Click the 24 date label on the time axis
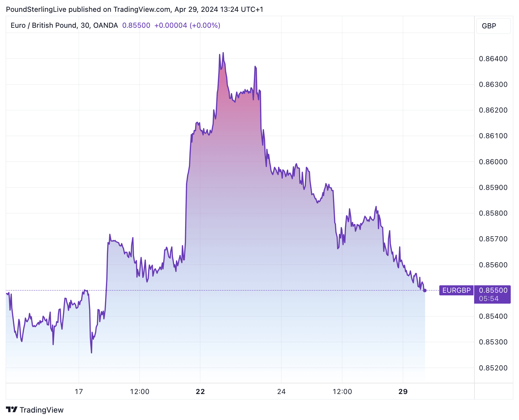Screen dimensions: 519x420 point(281,392)
